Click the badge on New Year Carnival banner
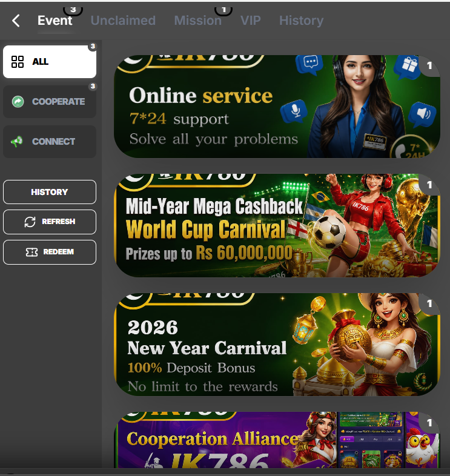Screen dimensions: 450x476 tap(429, 303)
